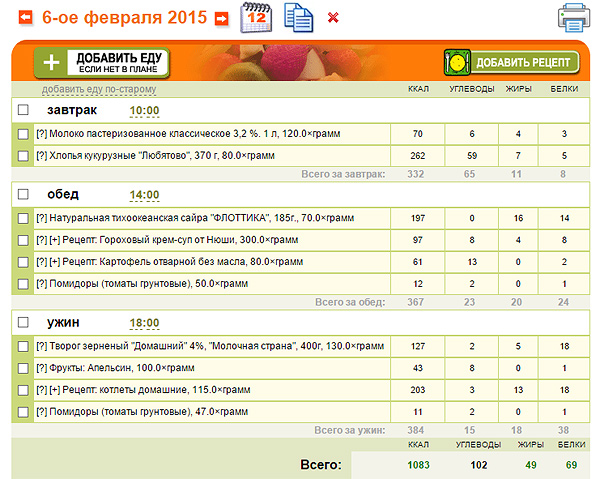Edit the обед time 14:00
Image resolution: width=600 pixels, height=479 pixels.
pyautogui.click(x=145, y=194)
